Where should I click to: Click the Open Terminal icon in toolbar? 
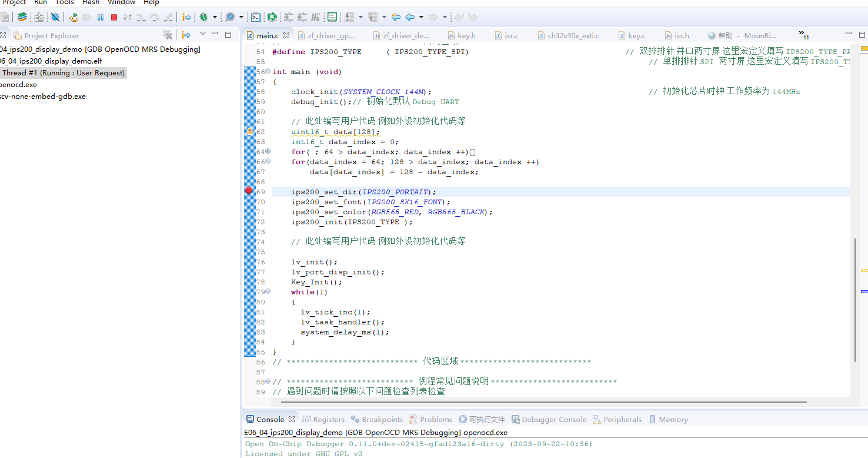coord(256,17)
